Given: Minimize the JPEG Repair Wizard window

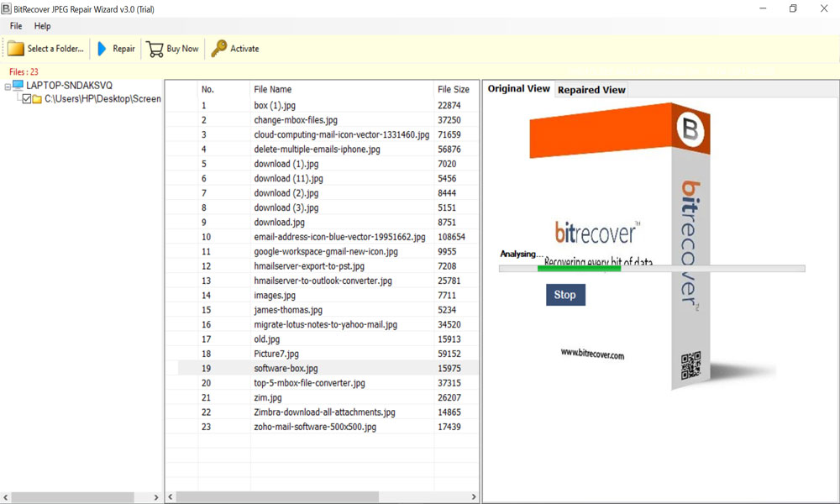Looking at the screenshot, I should click(x=763, y=8).
